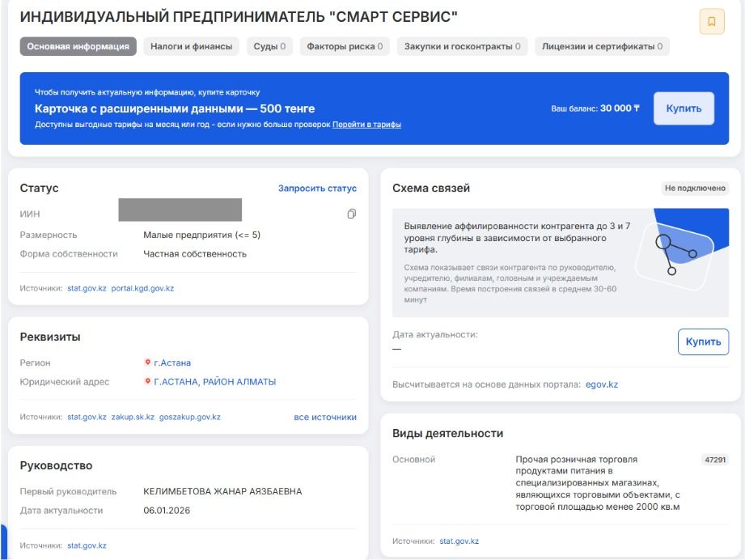Image resolution: width=745 pixels, height=560 pixels.
Task: Open the Суды tab
Action: 269,47
